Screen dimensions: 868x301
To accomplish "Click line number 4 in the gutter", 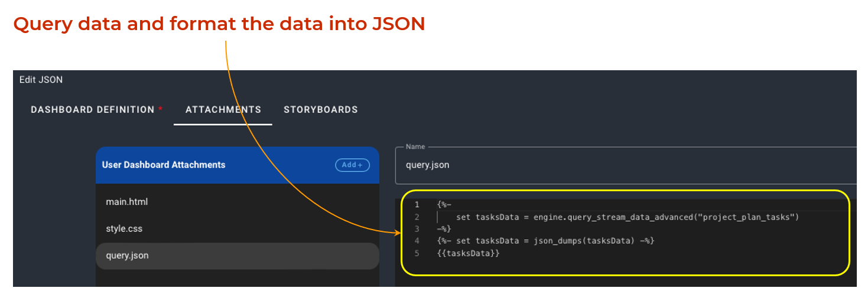I will click(x=417, y=241).
